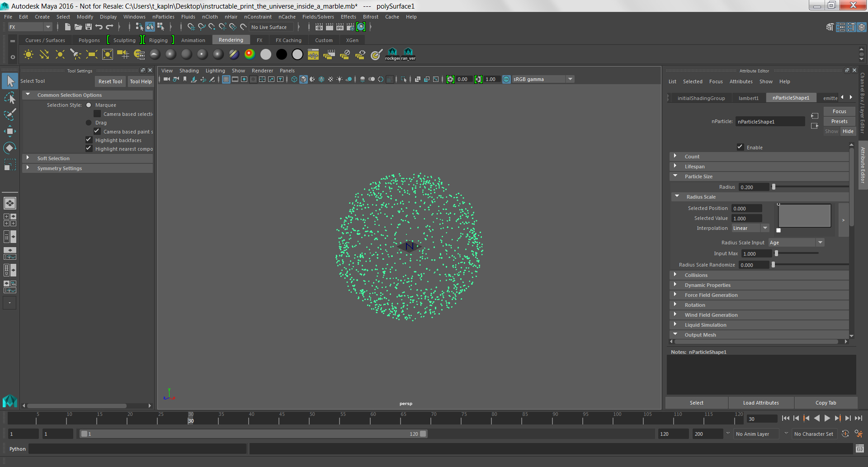The height and width of the screenshot is (467, 868).
Task: Click the Attribute Editor Focus button
Action: click(x=839, y=111)
